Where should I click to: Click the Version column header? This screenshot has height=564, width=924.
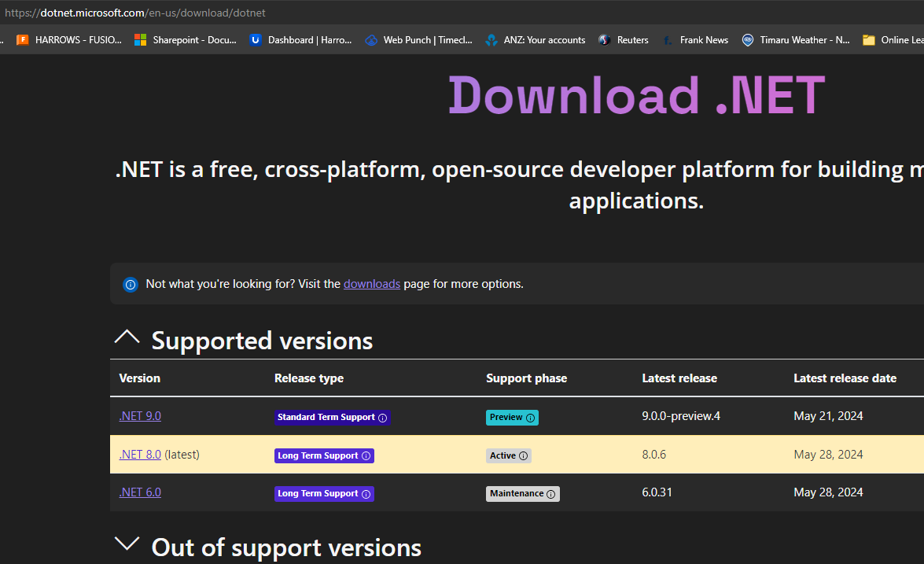coord(140,378)
